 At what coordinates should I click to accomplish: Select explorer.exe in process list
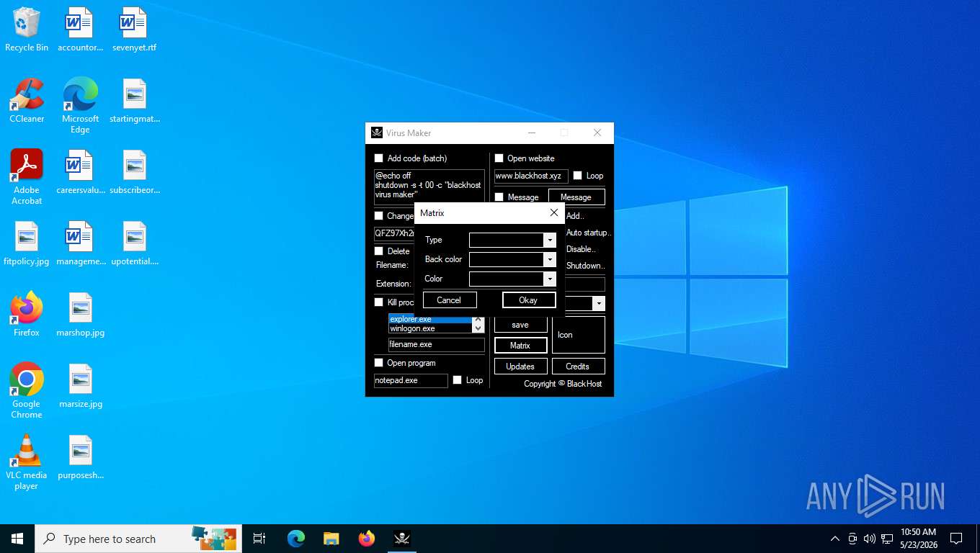click(x=429, y=319)
